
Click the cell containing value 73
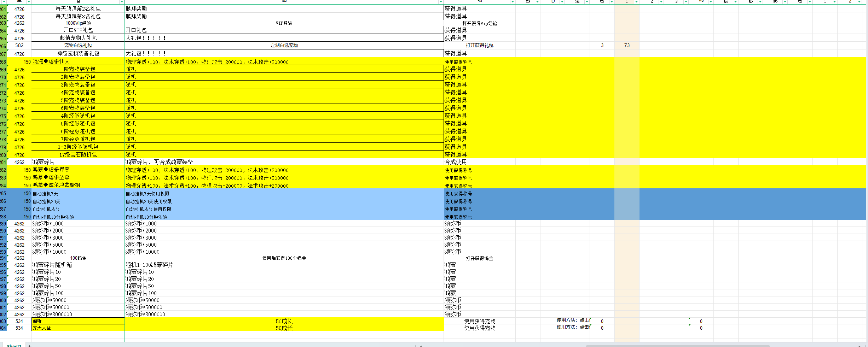click(x=627, y=45)
